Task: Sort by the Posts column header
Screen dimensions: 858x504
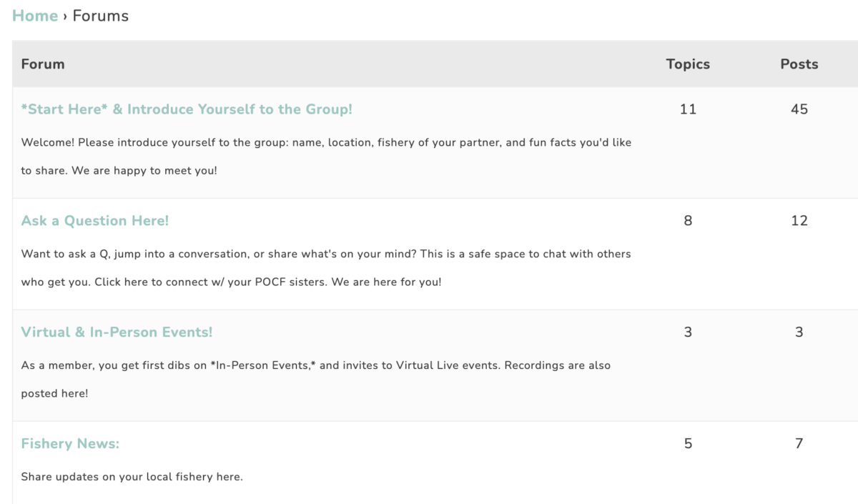Action: pos(799,64)
